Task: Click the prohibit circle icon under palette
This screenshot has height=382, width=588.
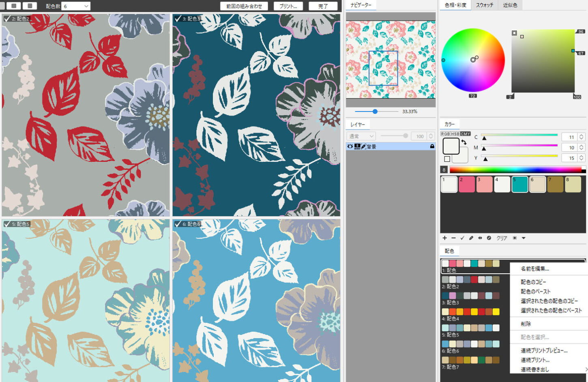Action: (489, 238)
